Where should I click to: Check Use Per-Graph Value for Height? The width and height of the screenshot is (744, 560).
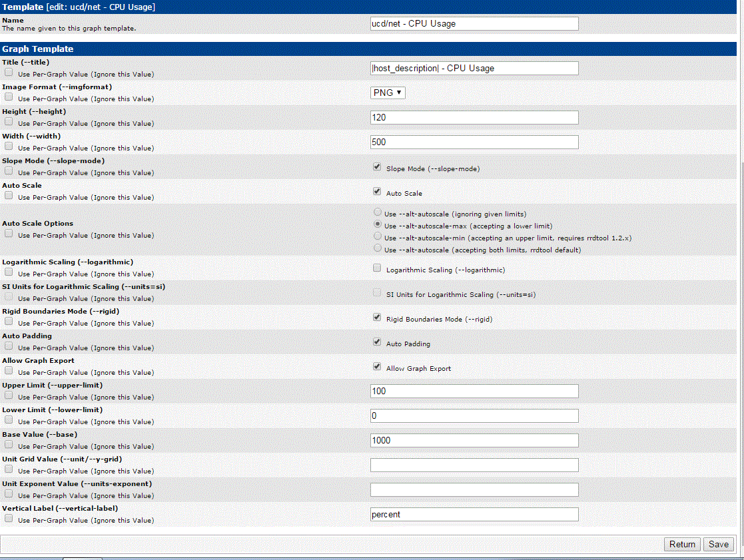[9, 122]
